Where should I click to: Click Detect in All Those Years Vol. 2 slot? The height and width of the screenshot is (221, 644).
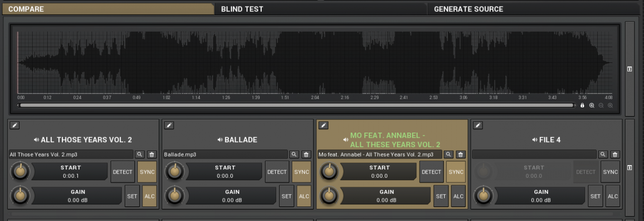(x=123, y=172)
